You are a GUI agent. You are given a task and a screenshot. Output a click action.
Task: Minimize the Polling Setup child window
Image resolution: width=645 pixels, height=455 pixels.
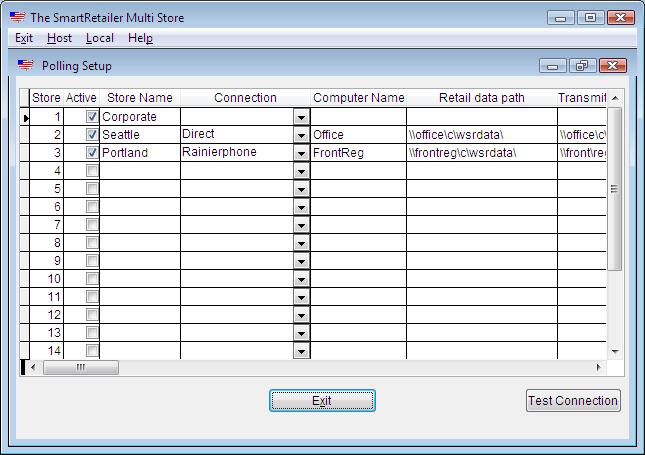pos(552,65)
